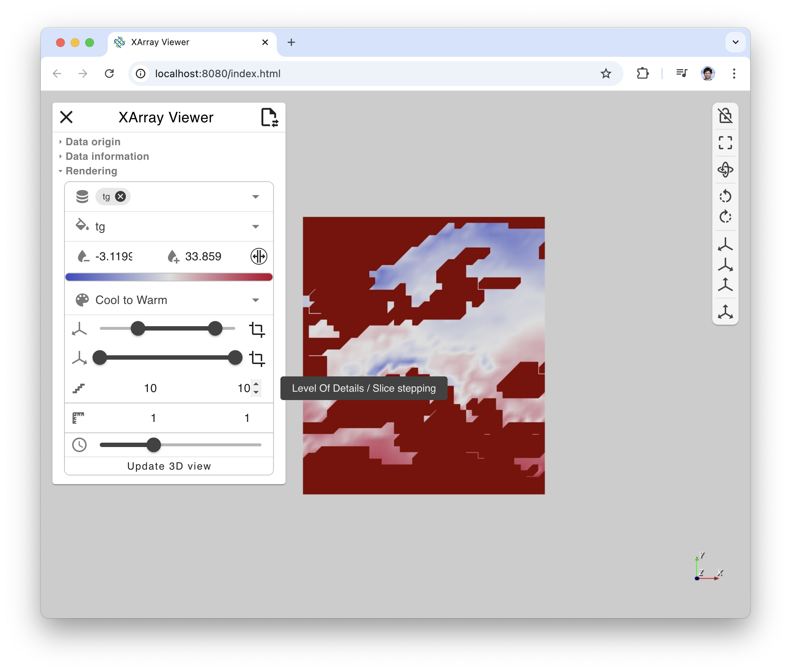Click the Update 3D view button
The width and height of the screenshot is (791, 672).
tap(168, 466)
